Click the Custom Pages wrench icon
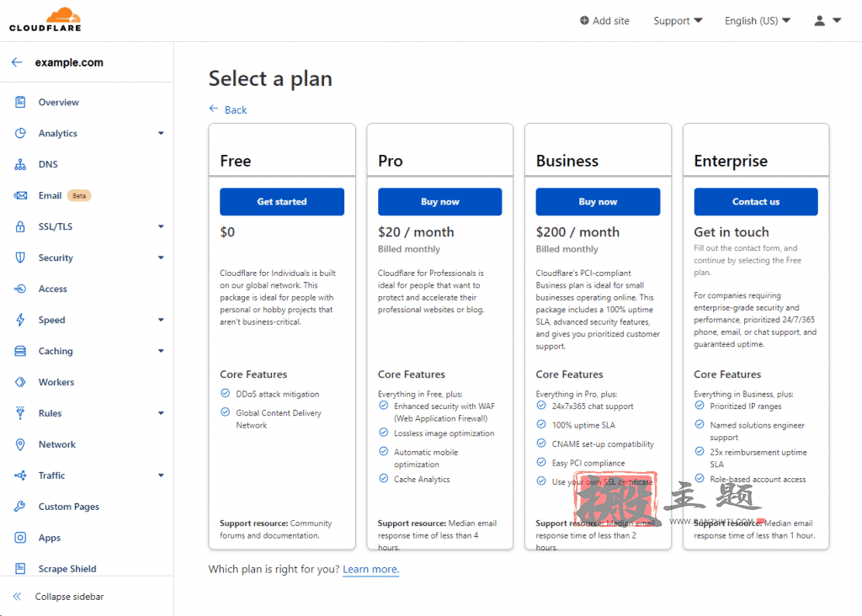The image size is (862, 616). point(20,507)
